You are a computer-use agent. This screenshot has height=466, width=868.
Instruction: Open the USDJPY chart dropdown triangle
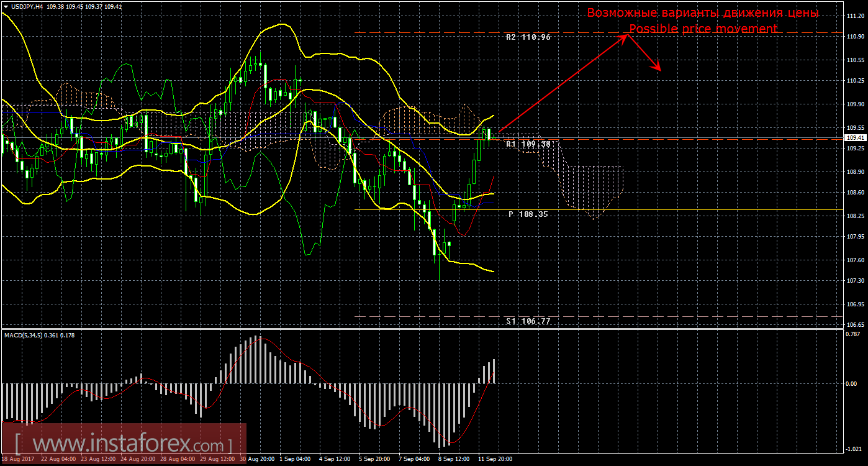[5, 6]
